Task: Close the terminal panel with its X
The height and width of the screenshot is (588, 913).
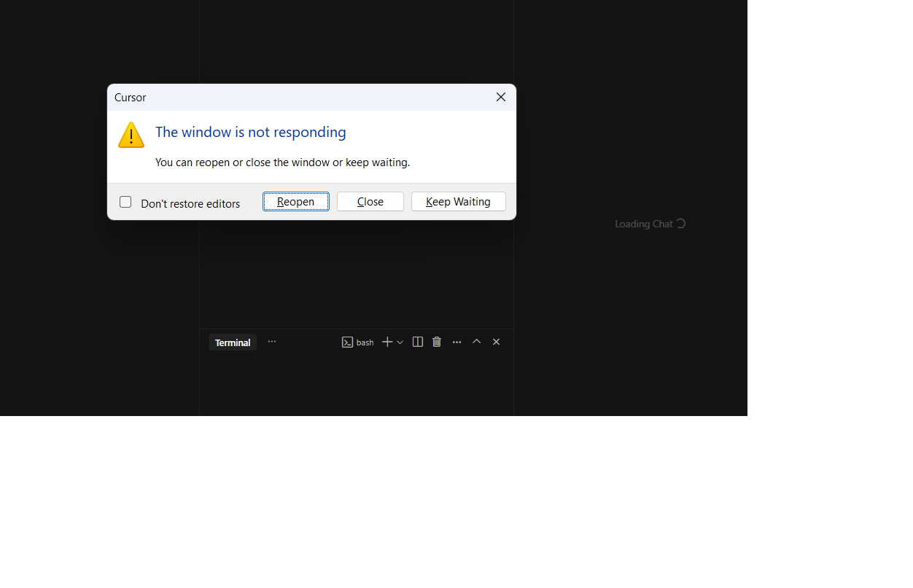Action: click(496, 342)
